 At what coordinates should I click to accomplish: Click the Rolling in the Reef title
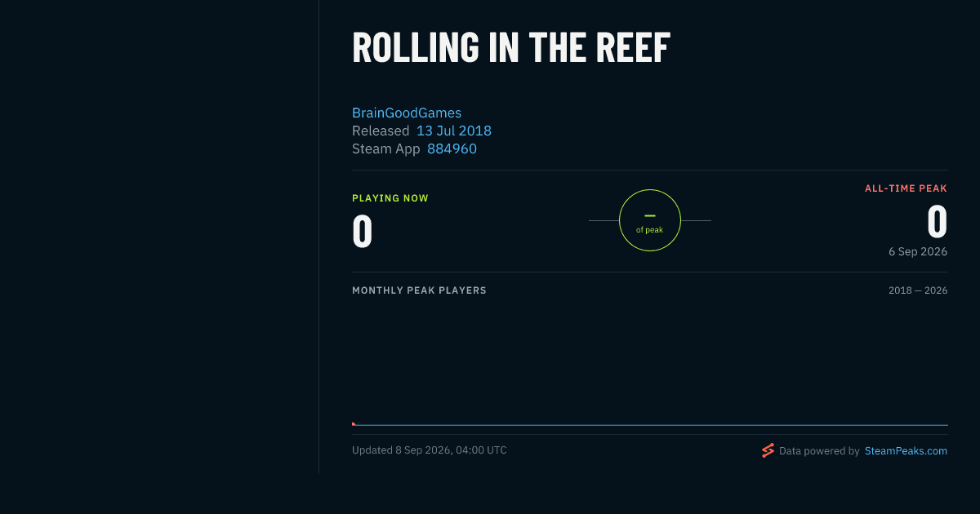tap(511, 47)
